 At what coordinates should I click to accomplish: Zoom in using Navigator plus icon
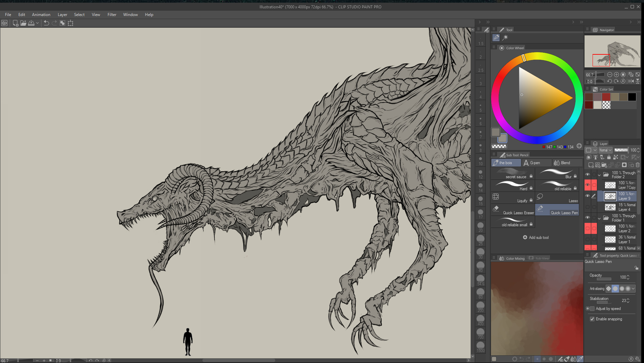pos(616,75)
